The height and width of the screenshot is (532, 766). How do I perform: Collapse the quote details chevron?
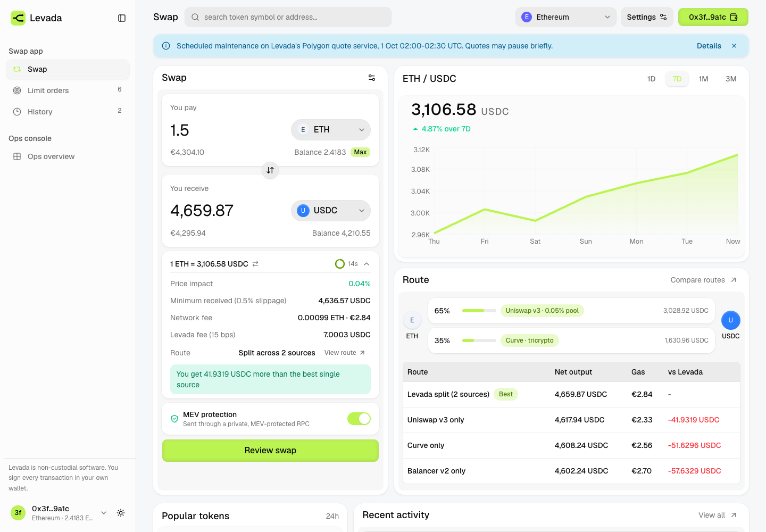tap(367, 264)
